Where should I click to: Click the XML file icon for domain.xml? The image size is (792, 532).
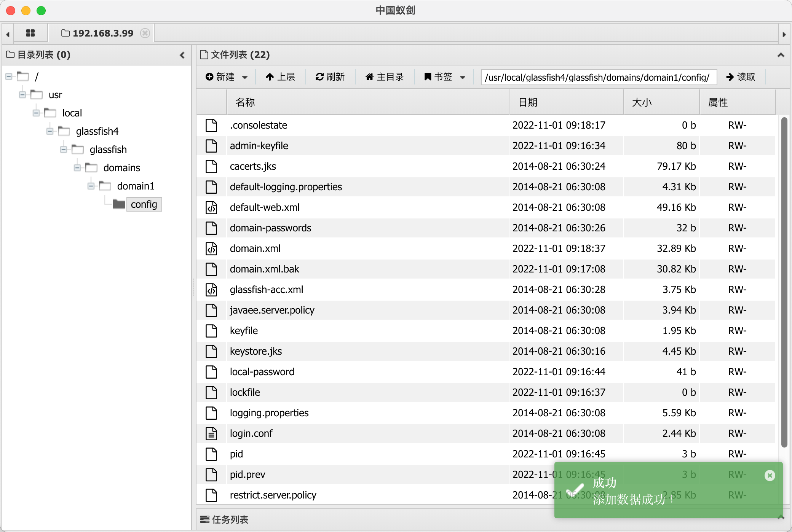point(211,248)
